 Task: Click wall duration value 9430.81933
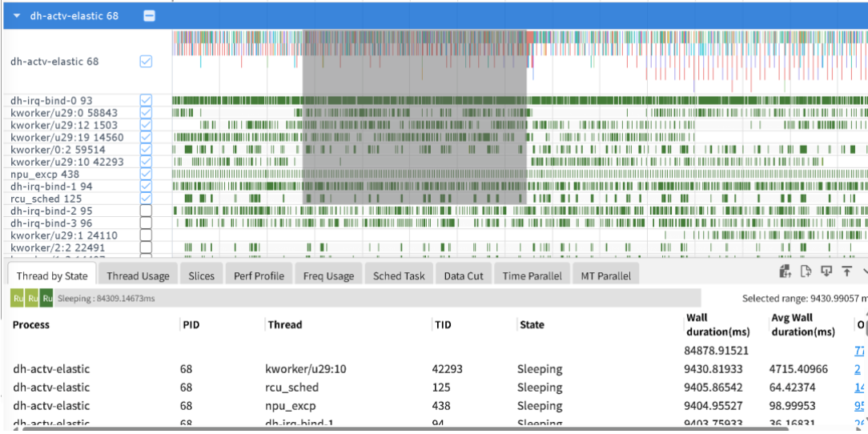point(713,368)
